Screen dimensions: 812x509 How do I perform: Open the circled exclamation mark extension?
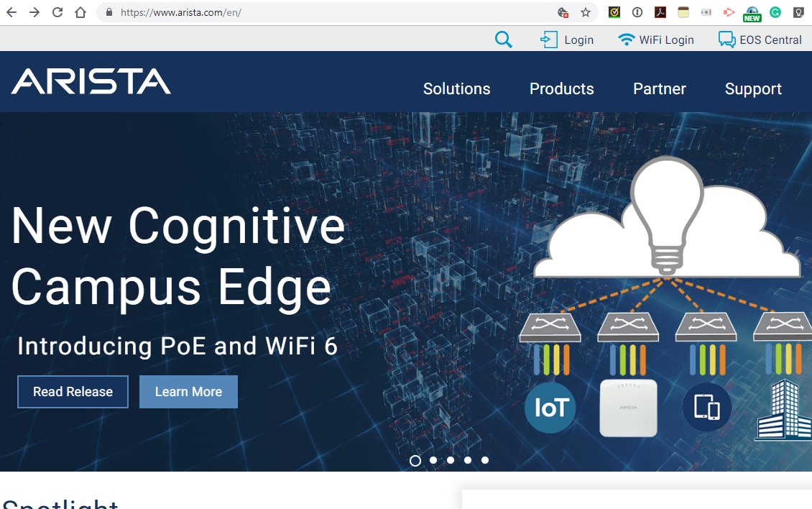(x=637, y=12)
